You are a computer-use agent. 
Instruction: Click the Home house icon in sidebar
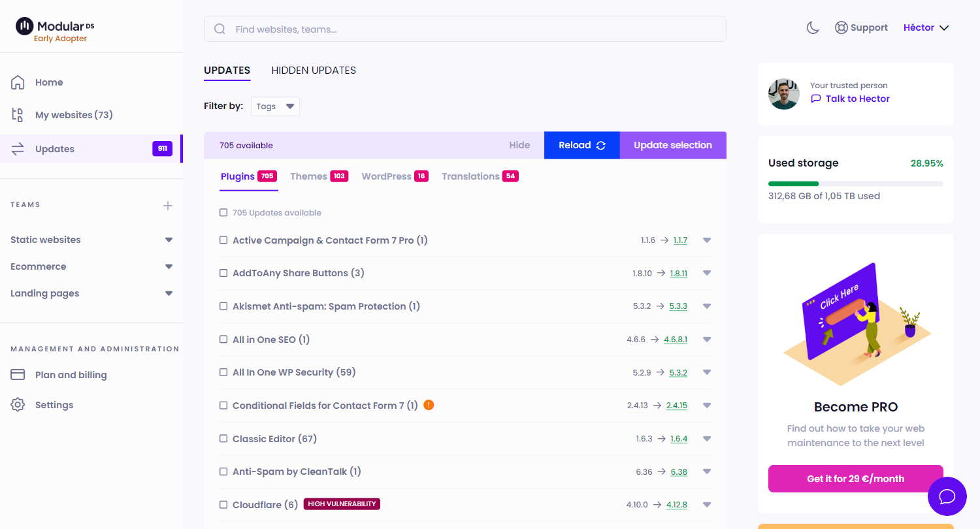click(x=18, y=82)
